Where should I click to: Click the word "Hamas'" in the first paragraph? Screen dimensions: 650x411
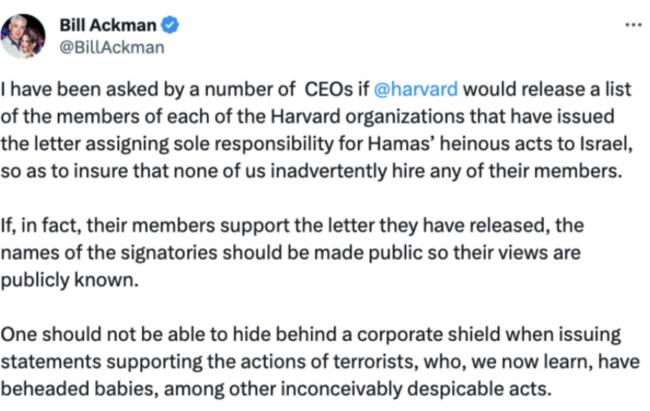pyautogui.click(x=401, y=144)
